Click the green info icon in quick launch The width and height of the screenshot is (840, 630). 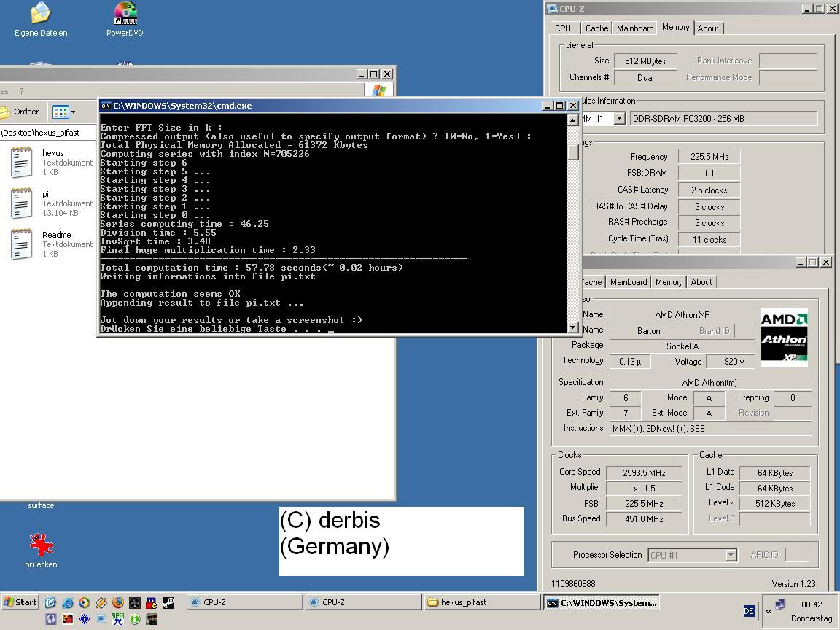pos(134,619)
